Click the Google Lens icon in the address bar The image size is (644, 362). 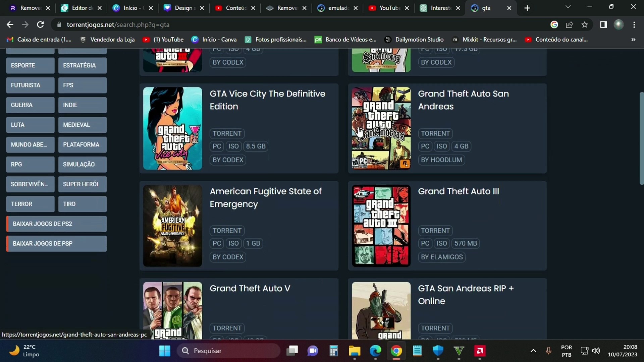pyautogui.click(x=554, y=24)
